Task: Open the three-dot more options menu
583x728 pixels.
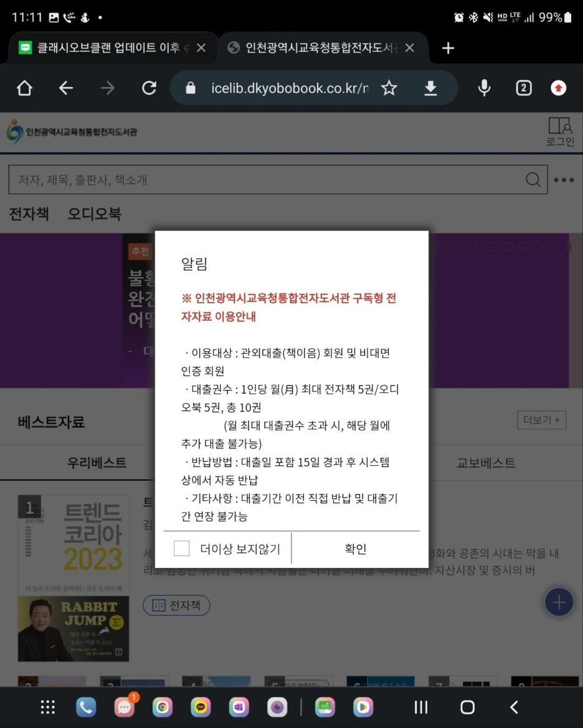Action: click(564, 180)
